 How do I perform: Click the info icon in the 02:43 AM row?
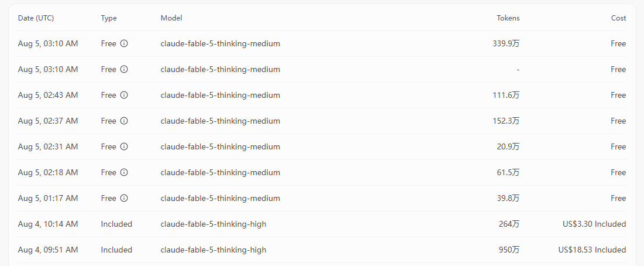[x=124, y=95]
